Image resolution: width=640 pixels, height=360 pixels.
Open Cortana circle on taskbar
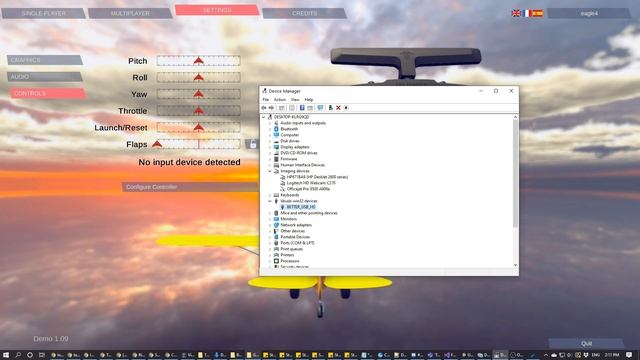pyautogui.click(x=30, y=355)
